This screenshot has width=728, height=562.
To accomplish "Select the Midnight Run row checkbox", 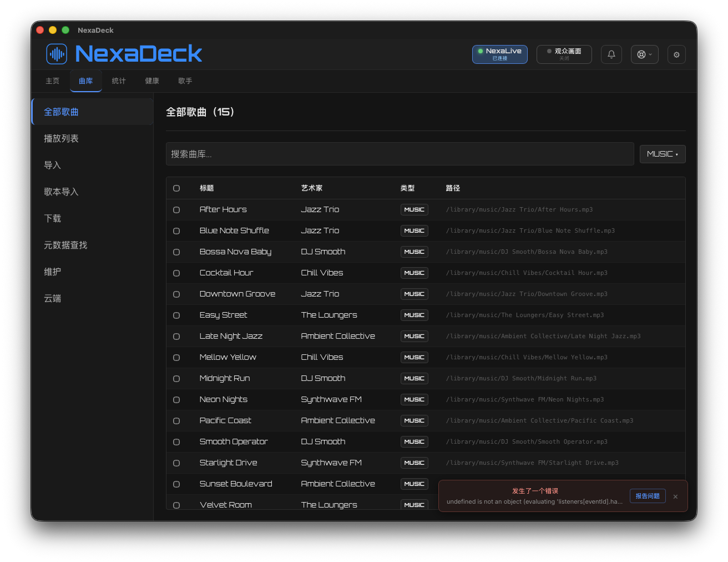I will click(176, 379).
